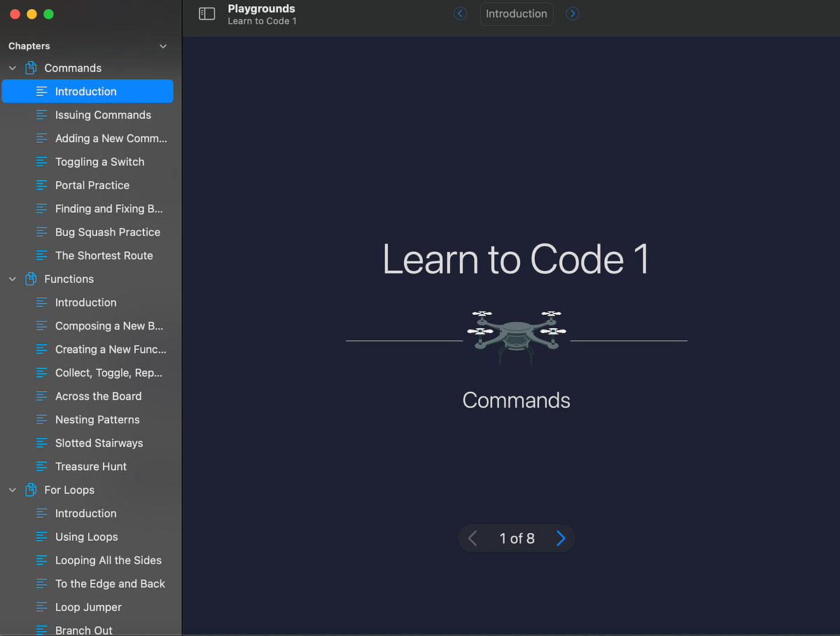
Task: Open the Using Loops lesson
Action: (x=87, y=537)
